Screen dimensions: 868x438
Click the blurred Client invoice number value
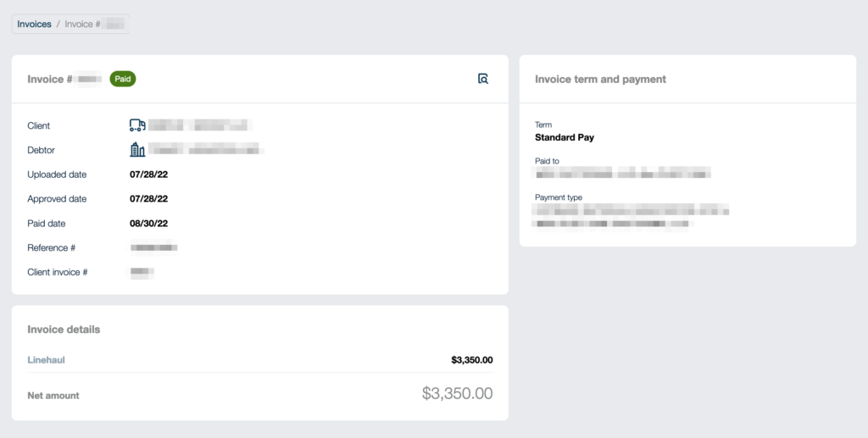click(142, 272)
